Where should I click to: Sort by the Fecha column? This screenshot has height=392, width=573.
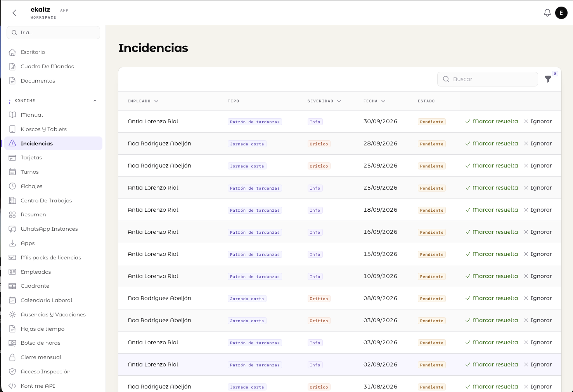[374, 101]
